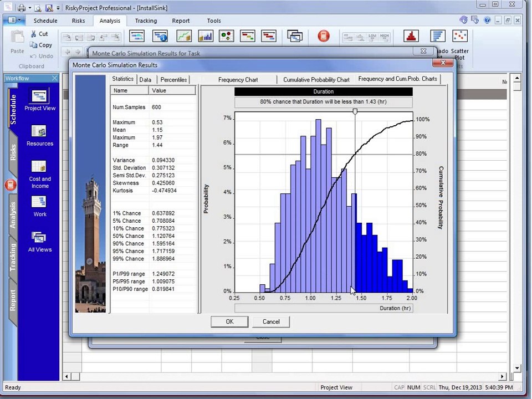532x399 pixels.
Task: Click the OK button
Action: coord(229,321)
